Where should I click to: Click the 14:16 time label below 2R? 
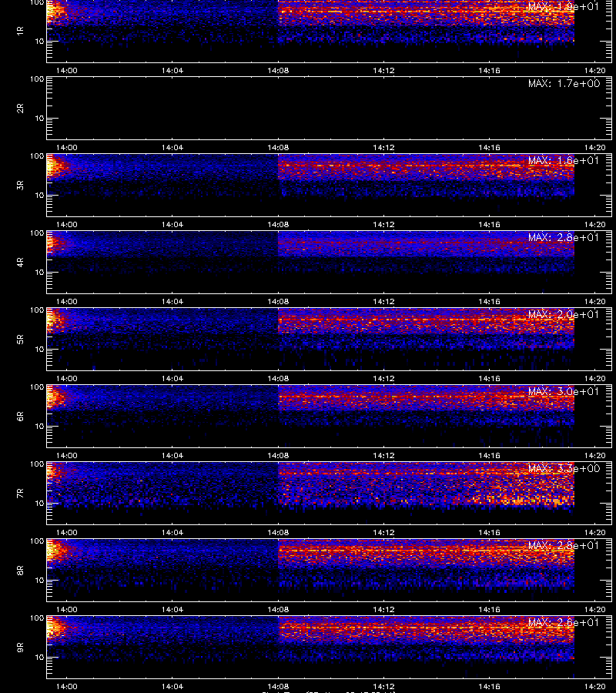[489, 148]
